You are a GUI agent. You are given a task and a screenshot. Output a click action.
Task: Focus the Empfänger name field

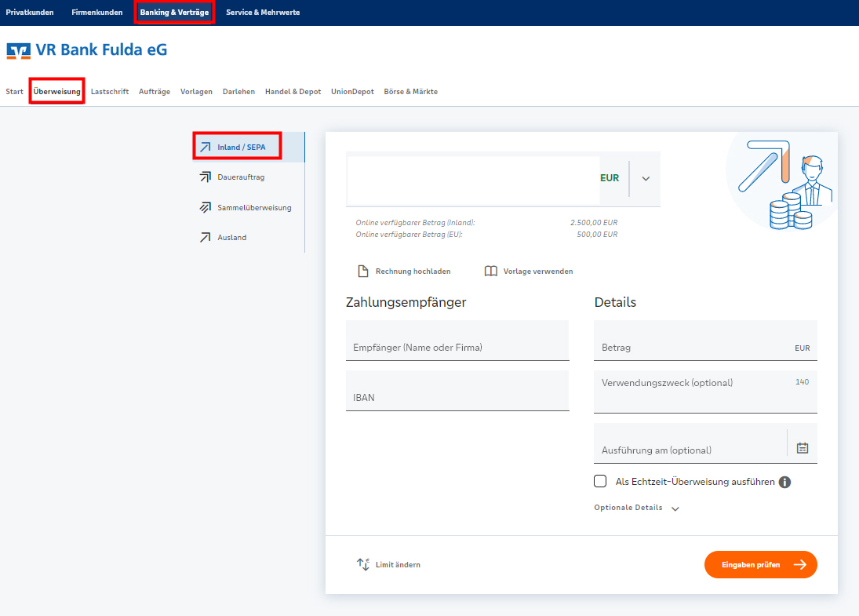click(457, 341)
